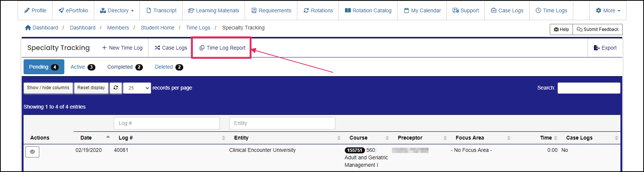Click the Help button
The height and width of the screenshot is (172, 644).
coord(561,29)
